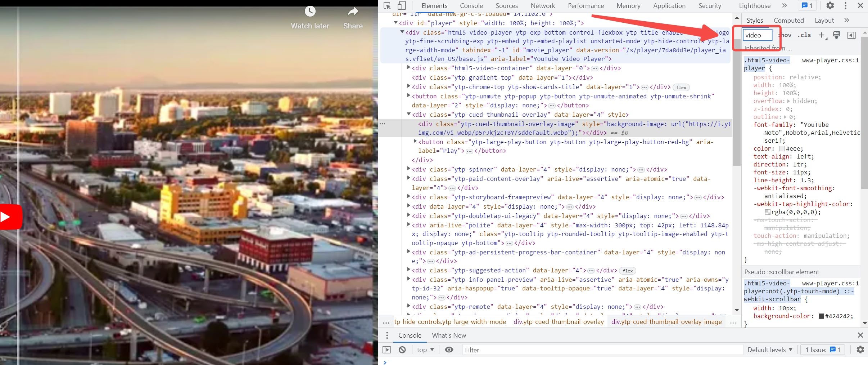Close the console drawer
This screenshot has width=868, height=365.
pos(860,335)
